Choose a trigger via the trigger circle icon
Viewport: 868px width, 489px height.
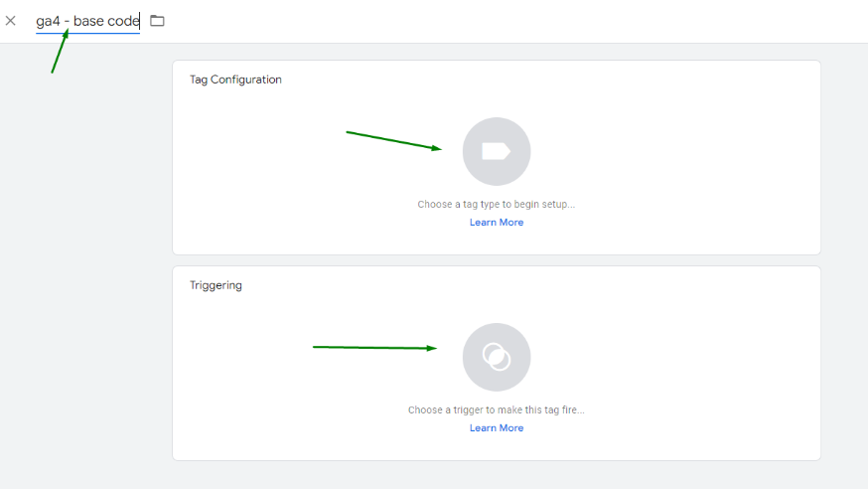[x=497, y=357]
